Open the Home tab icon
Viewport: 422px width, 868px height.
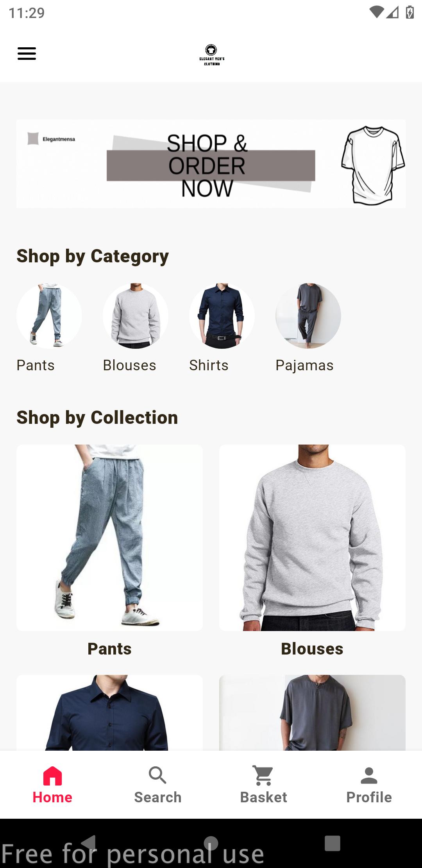pos(52,776)
